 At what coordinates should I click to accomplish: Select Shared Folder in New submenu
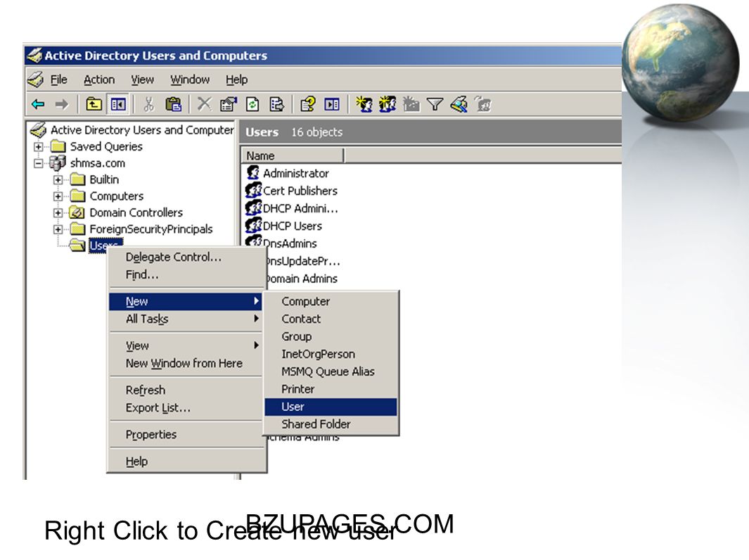331,424
